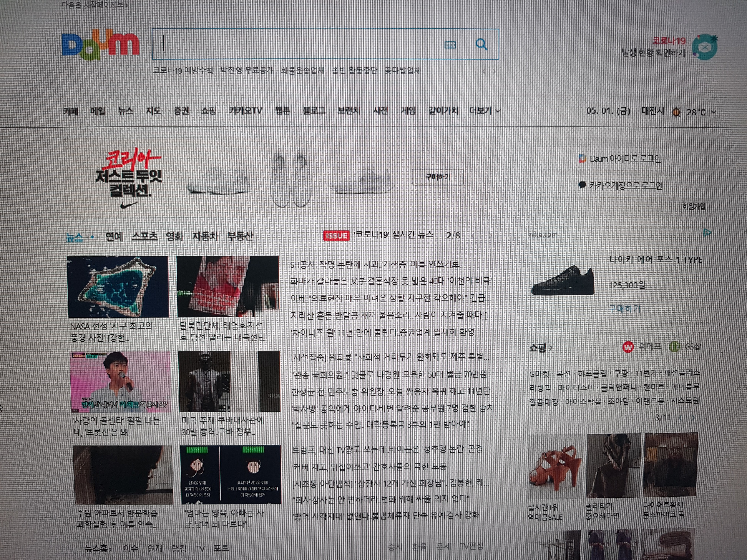Screen dimensions: 747x560
Task: Go to previous shopping page arrow
Action: [681, 418]
